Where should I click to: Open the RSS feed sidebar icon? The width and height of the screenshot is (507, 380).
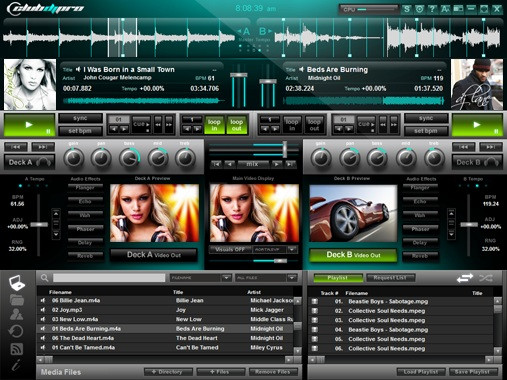[17, 349]
